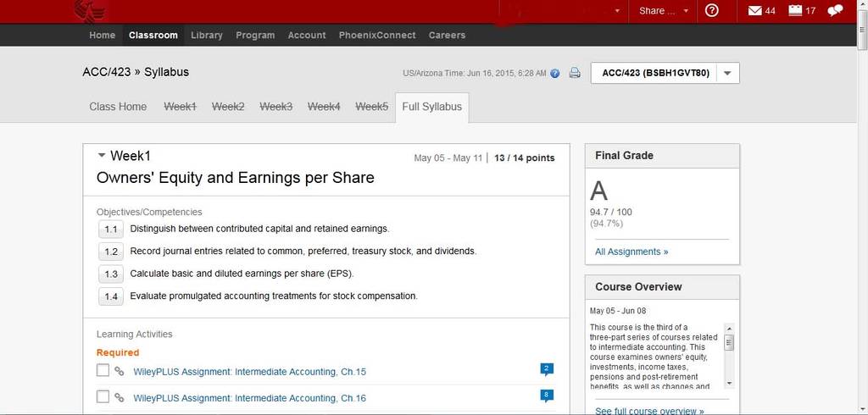Collapse the Week1 section triangle
Image resolution: width=868 pixels, height=415 pixels.
click(x=102, y=156)
